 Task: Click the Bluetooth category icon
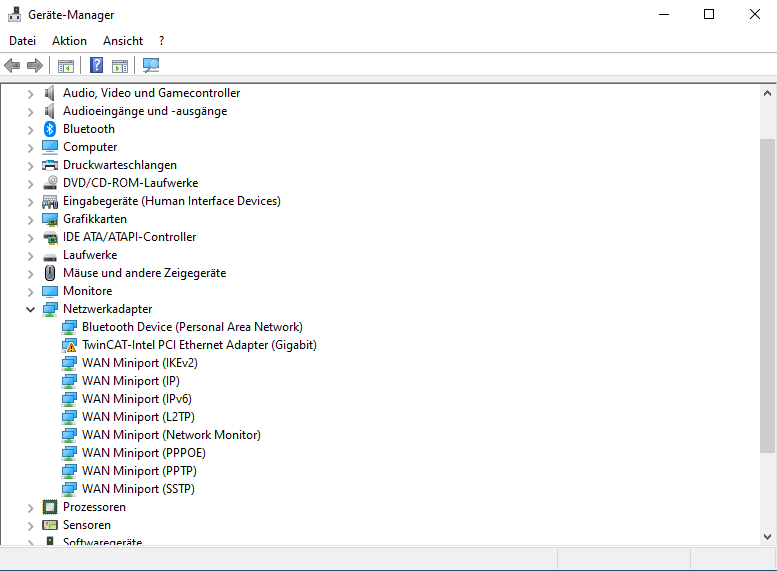tap(50, 129)
